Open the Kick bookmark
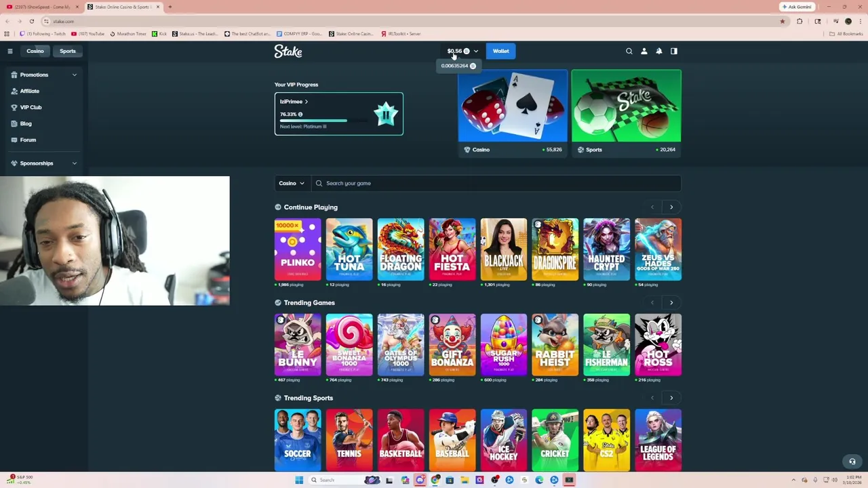868x488 pixels. [159, 33]
